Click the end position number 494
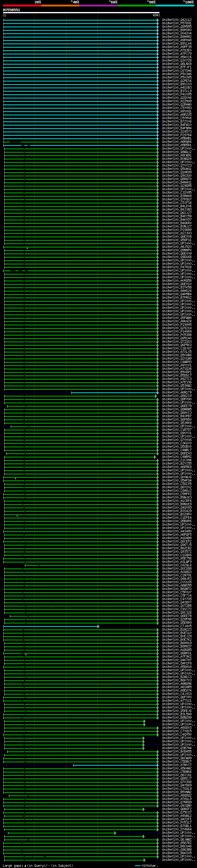 (x=155, y=15)
